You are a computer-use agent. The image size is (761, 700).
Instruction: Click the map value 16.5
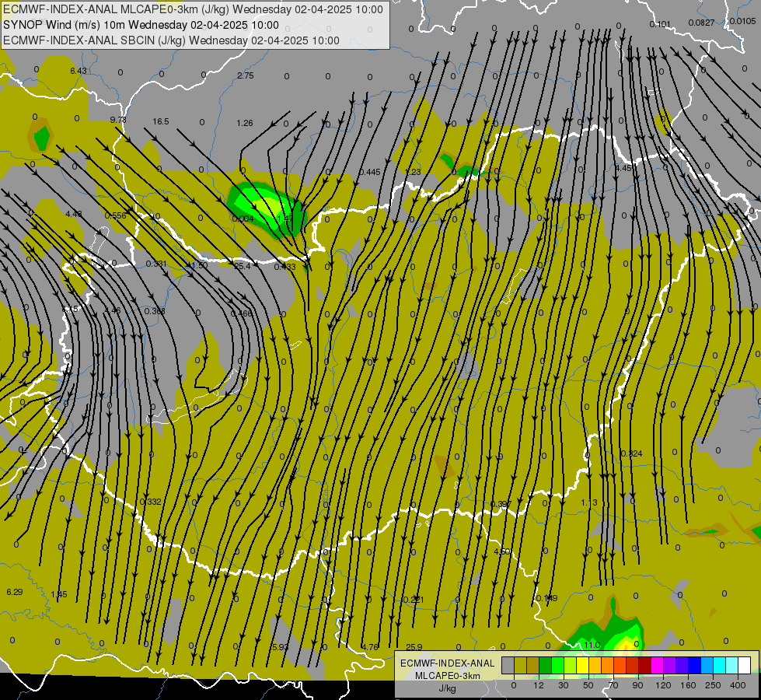(x=161, y=121)
